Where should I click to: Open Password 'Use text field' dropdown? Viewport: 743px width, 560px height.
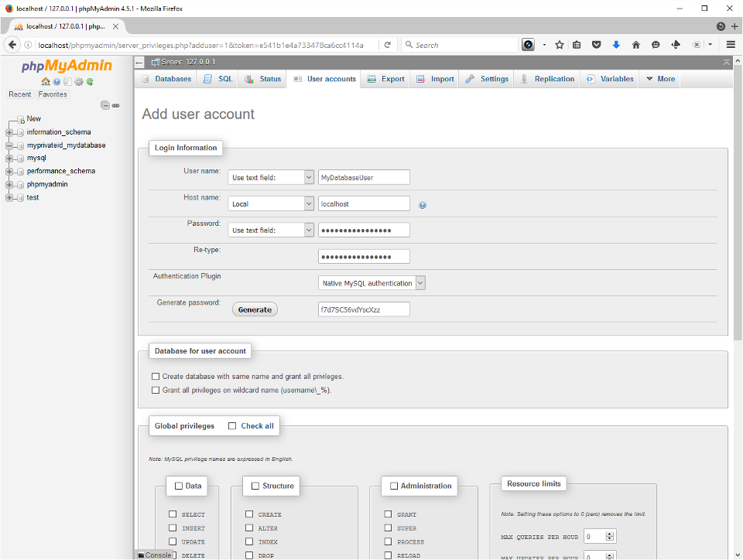tap(271, 230)
